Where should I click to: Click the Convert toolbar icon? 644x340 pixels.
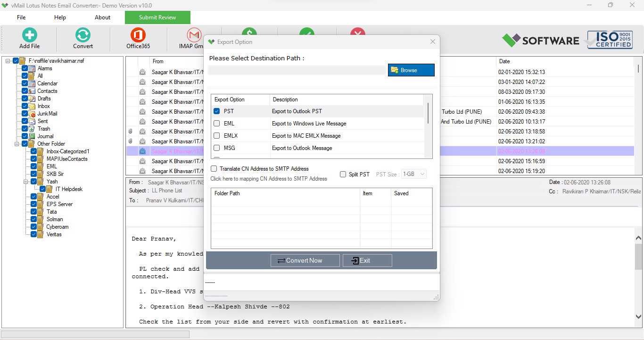point(83,35)
